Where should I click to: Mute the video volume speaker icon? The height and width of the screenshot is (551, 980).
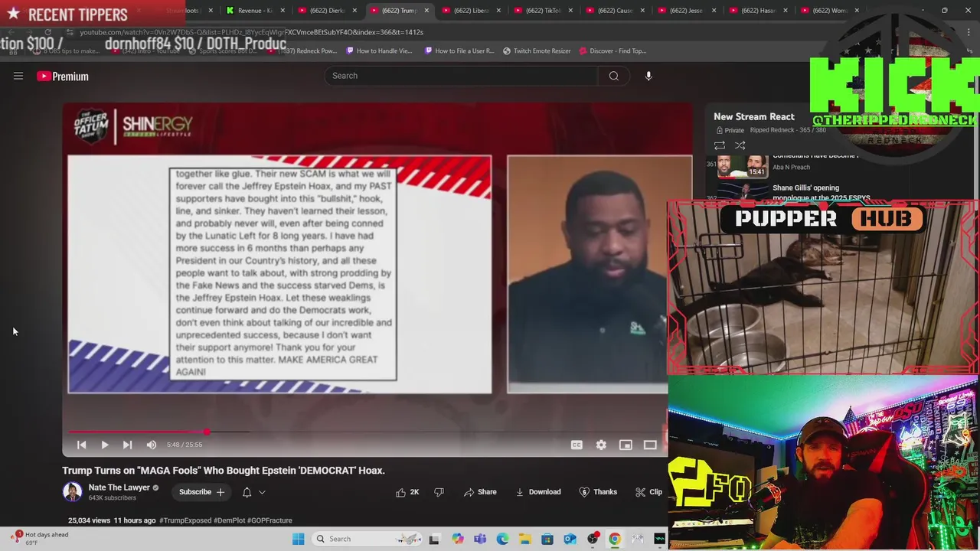tap(152, 445)
